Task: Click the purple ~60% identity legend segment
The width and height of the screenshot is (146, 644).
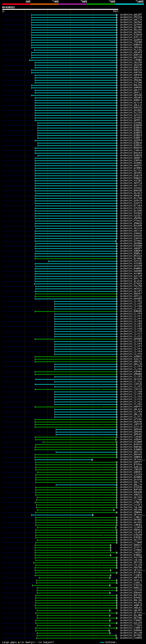Action: 73,4
